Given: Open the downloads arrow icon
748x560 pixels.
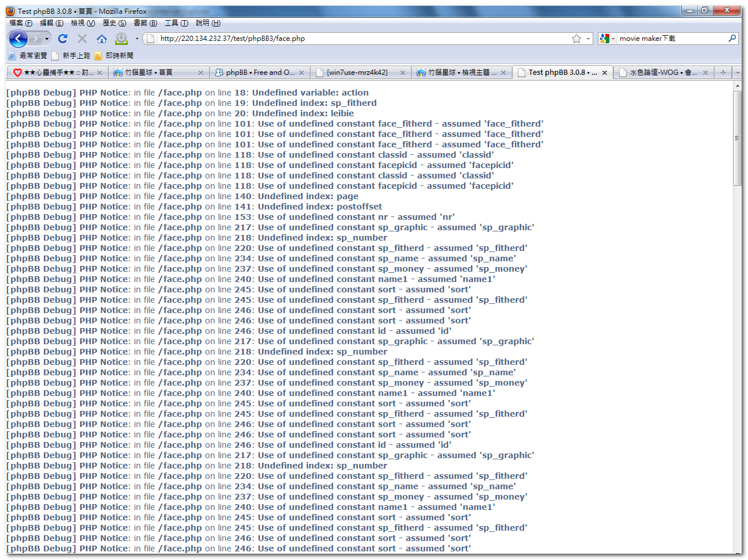Looking at the screenshot, I should point(121,39).
